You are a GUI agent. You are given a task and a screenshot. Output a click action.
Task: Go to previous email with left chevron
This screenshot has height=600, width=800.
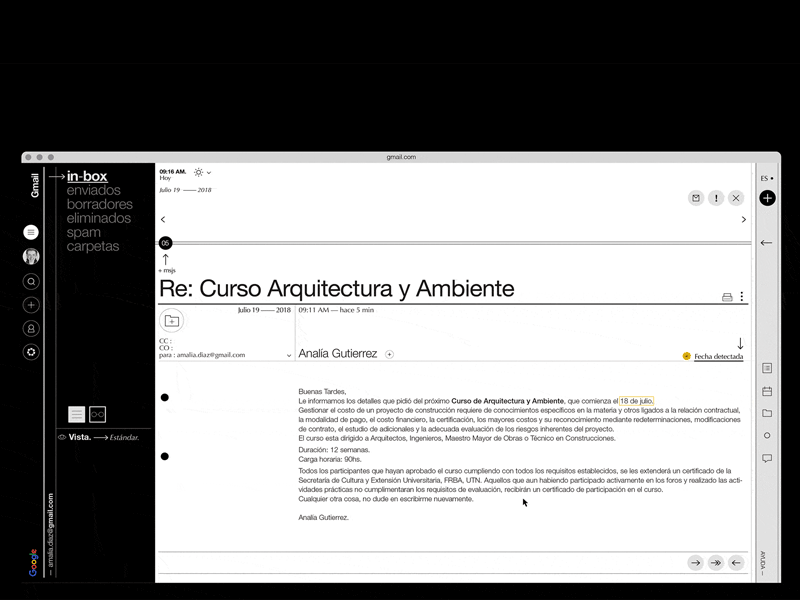(163, 219)
